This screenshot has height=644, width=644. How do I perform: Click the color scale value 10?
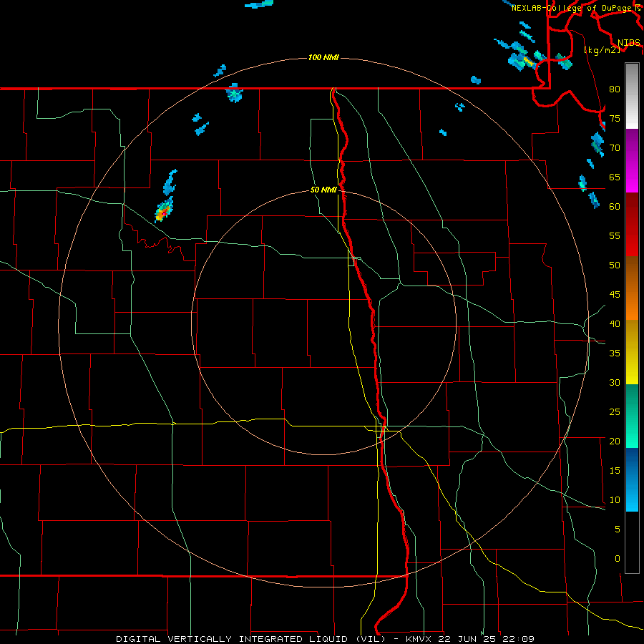tap(615, 500)
